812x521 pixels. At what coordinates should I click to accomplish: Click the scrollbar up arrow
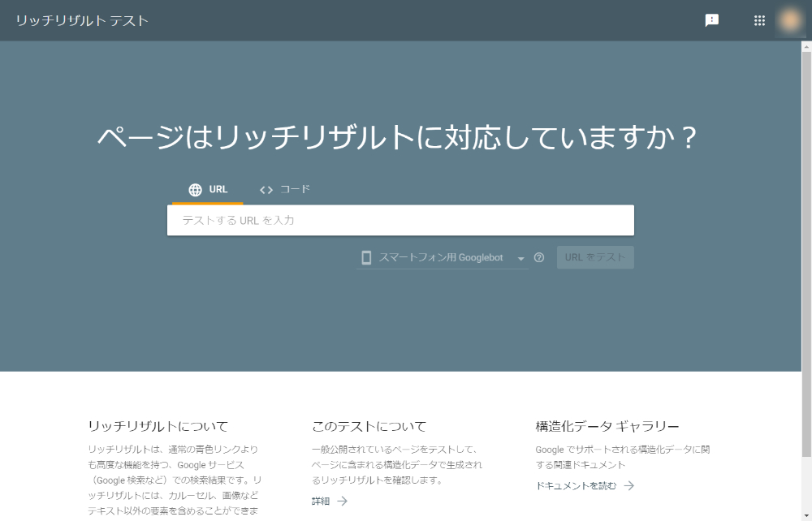click(x=806, y=46)
